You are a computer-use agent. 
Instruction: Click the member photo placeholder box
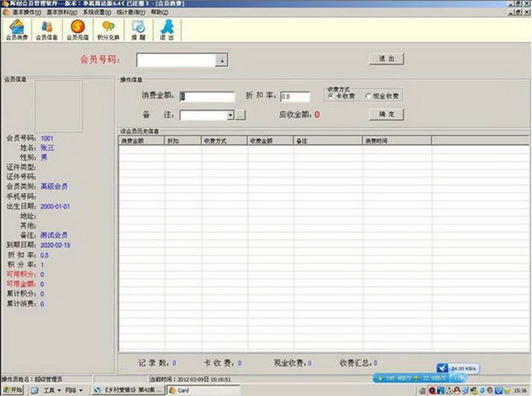coord(58,106)
